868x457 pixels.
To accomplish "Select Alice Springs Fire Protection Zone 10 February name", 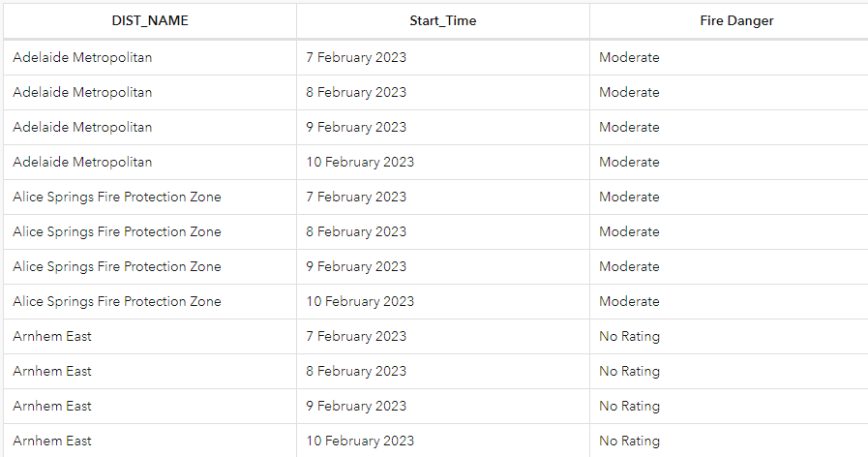I will point(116,301).
